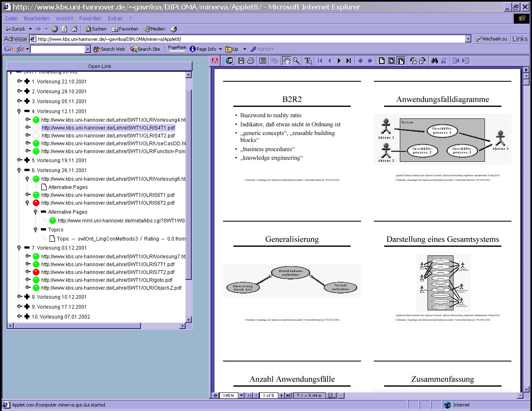Click the Wechseln zu button
Viewport: 532px width, 411px height.
click(492, 38)
